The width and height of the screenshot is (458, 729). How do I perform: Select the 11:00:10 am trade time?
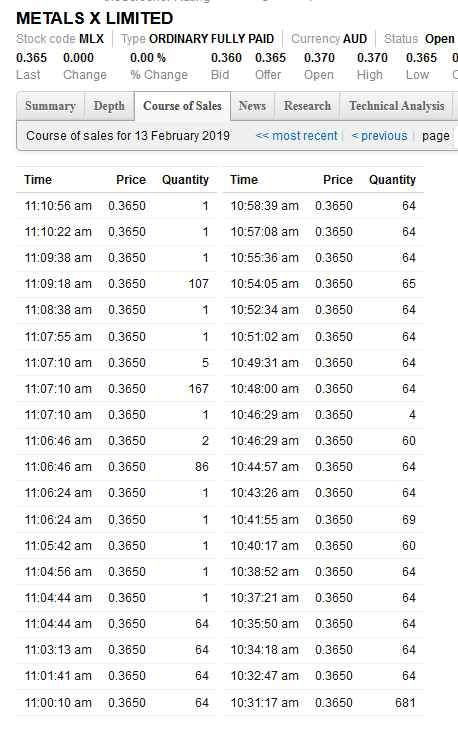pyautogui.click(x=58, y=703)
